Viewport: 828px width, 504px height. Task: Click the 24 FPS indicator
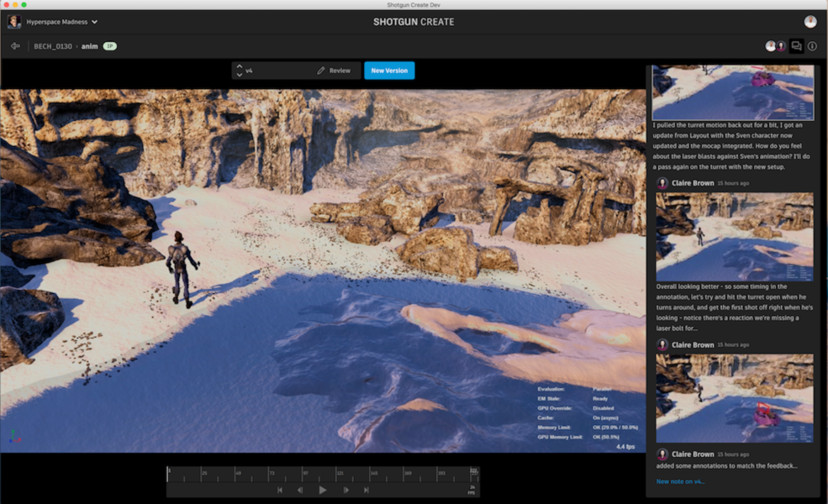[472, 490]
